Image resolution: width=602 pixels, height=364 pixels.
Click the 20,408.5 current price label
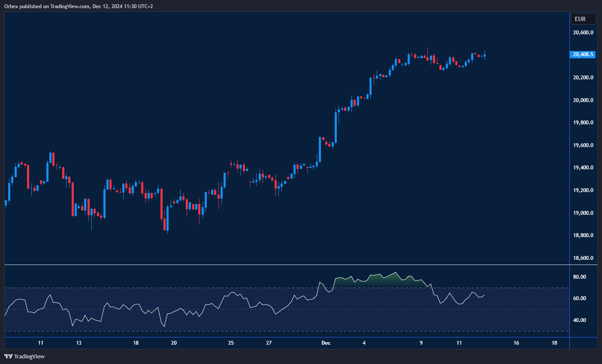583,54
